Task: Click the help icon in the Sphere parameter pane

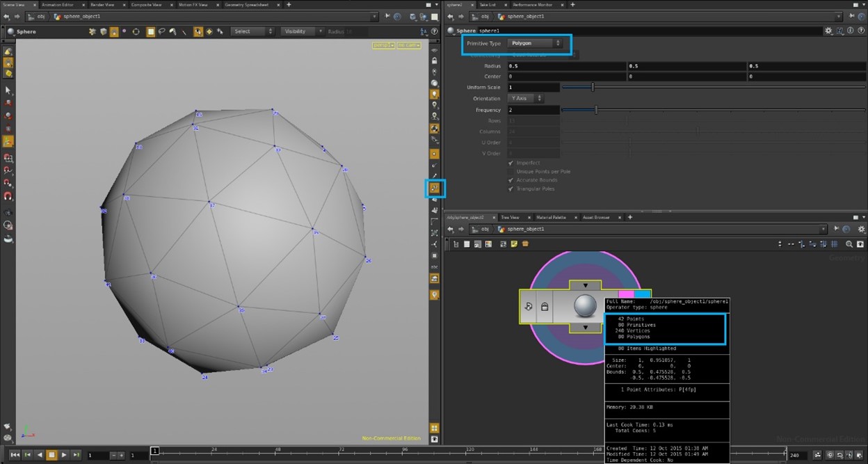Action: coord(862,31)
